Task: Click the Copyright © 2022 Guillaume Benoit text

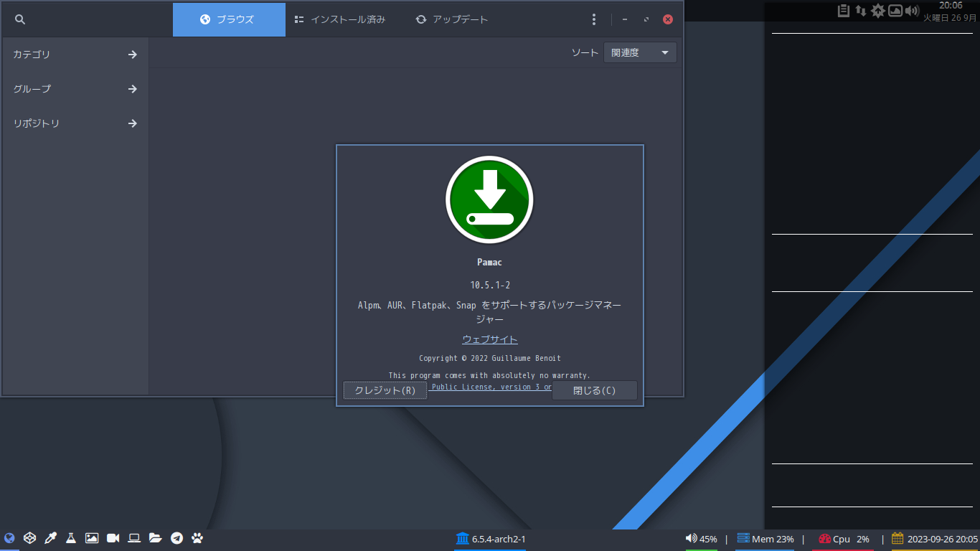Action: pyautogui.click(x=490, y=358)
